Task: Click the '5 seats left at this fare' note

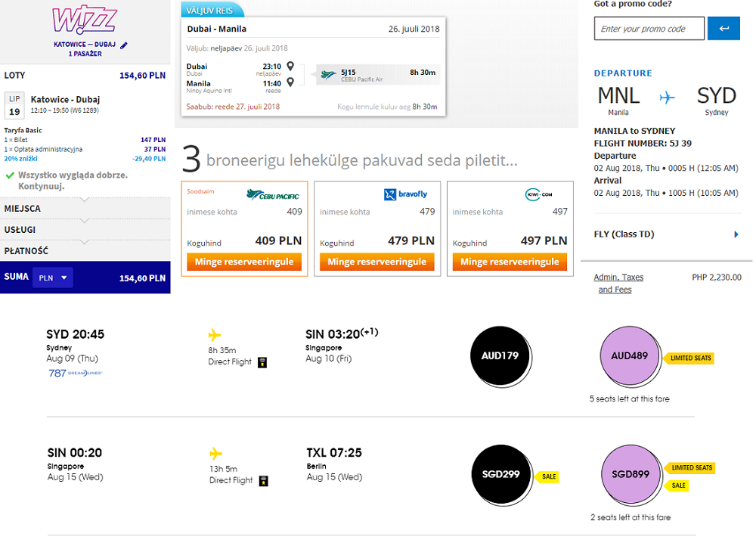Action: (x=629, y=399)
